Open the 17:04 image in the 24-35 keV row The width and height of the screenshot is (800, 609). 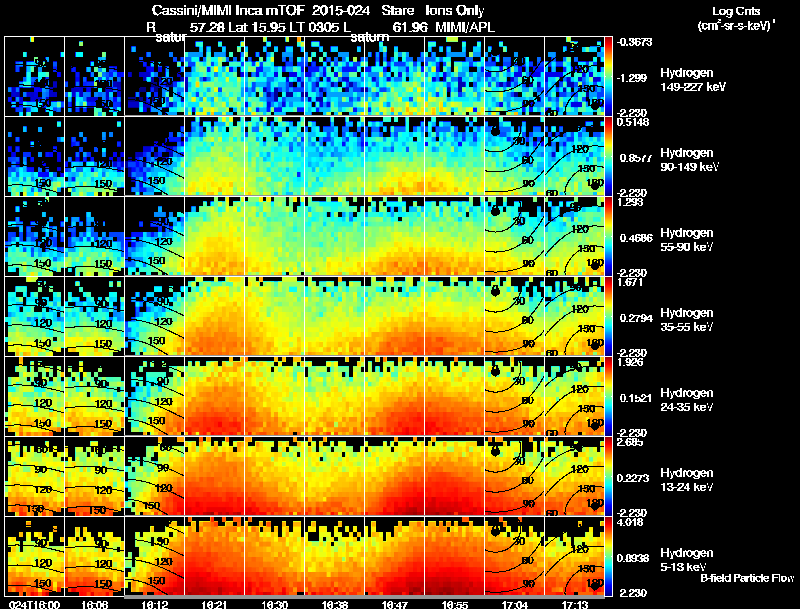pyautogui.click(x=514, y=396)
